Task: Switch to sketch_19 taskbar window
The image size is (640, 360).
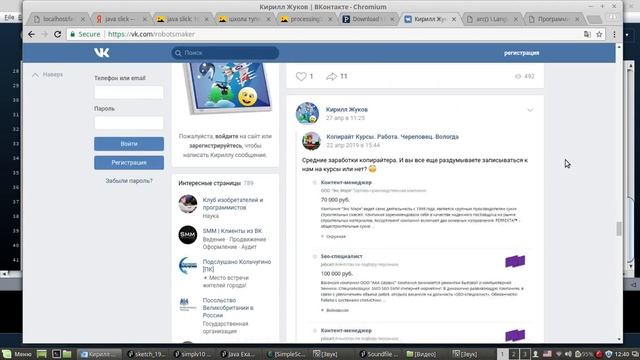Action: pyautogui.click(x=147, y=354)
